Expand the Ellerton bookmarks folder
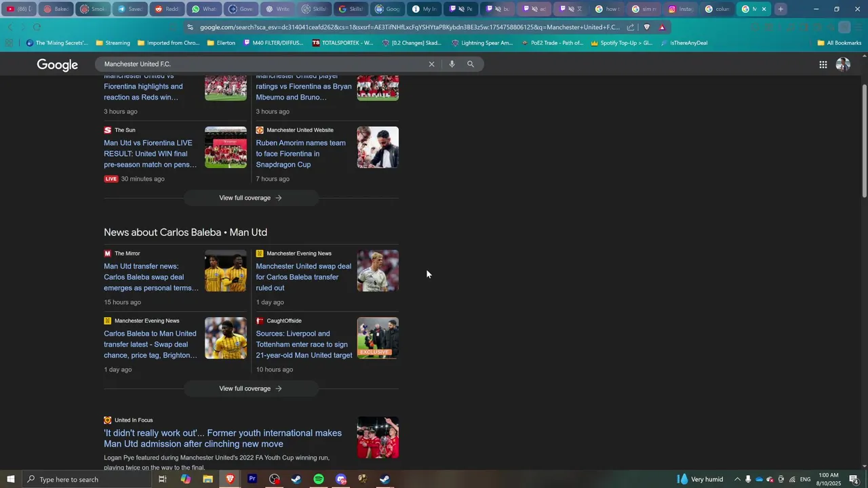The height and width of the screenshot is (488, 868). coord(221,43)
